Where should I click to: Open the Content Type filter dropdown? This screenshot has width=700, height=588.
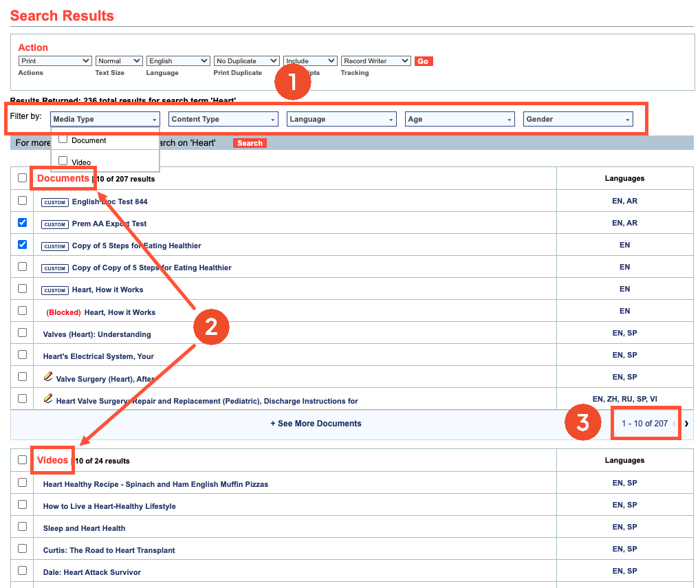[222, 118]
